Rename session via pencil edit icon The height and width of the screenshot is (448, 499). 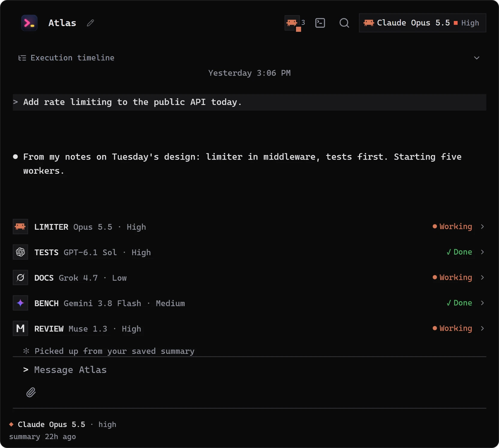[x=90, y=23]
